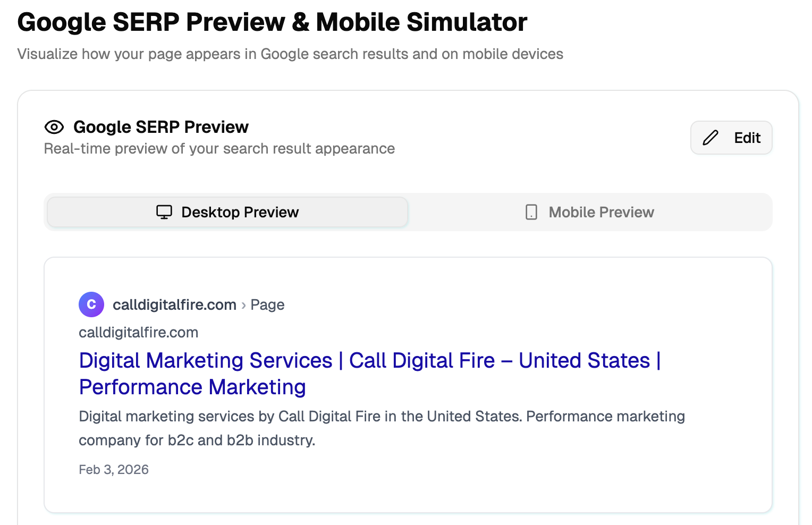Click the 'Google SERP Preview & Mobile Simulator' title
The image size is (812, 525).
(272, 22)
